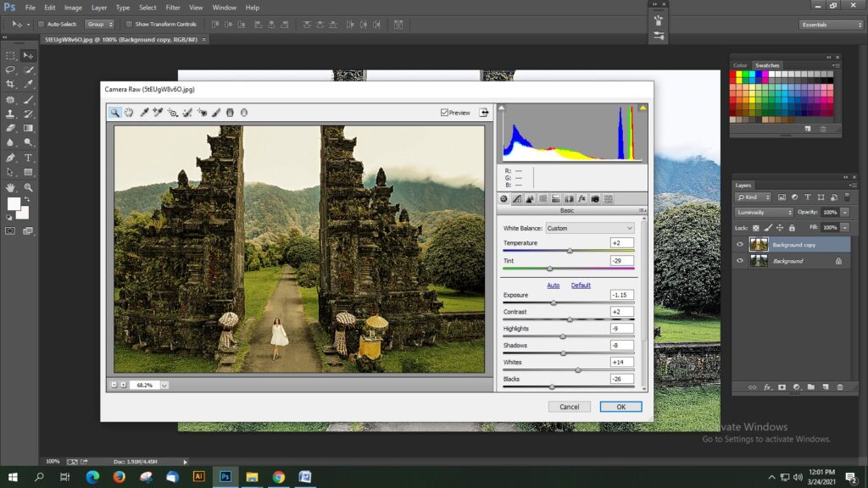
Task: Select the Spot Removal tool
Action: (x=187, y=113)
